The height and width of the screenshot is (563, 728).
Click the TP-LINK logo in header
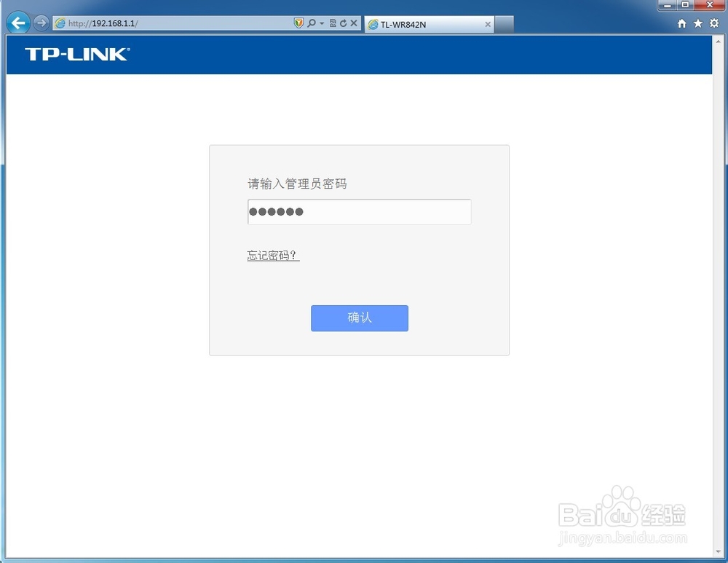[x=78, y=55]
